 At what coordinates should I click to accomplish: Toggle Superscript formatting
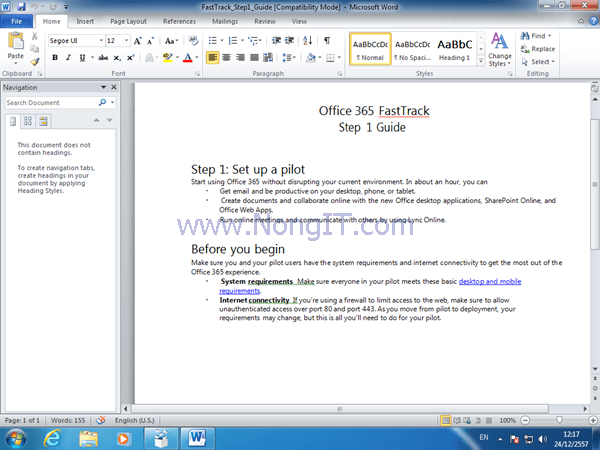coord(130,58)
